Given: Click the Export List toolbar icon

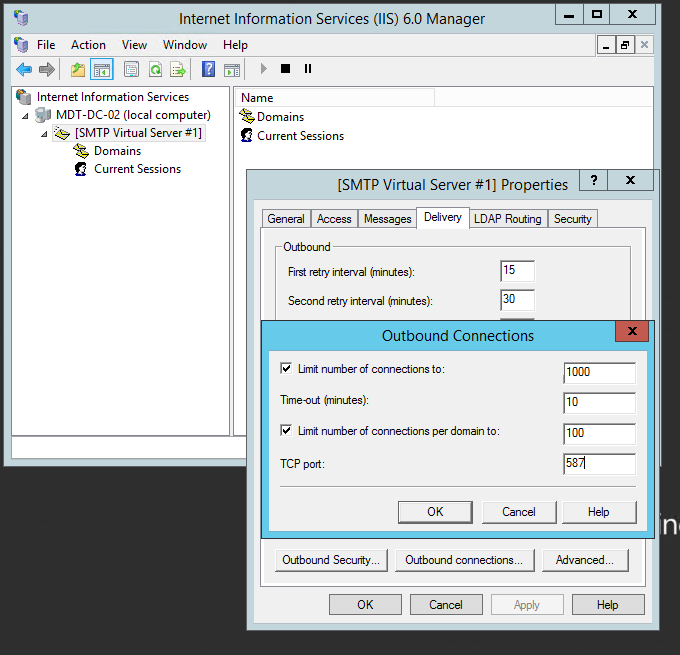Looking at the screenshot, I should [x=178, y=69].
